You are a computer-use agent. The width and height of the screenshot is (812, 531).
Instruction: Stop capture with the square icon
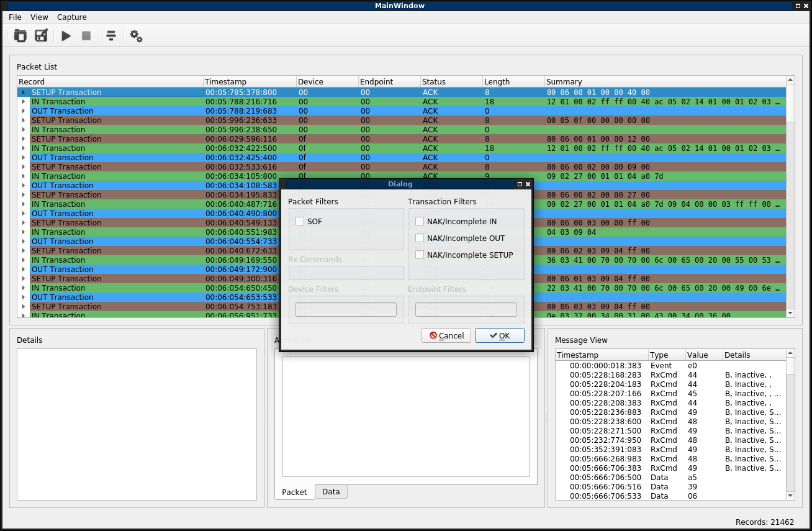point(86,36)
